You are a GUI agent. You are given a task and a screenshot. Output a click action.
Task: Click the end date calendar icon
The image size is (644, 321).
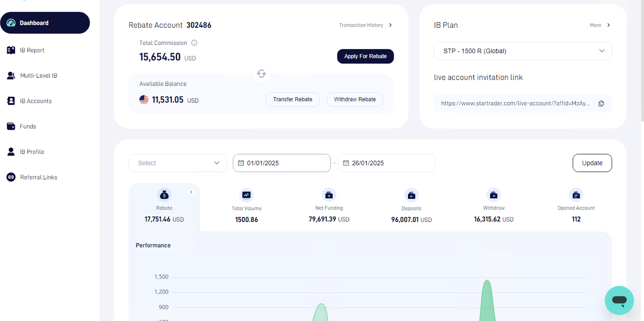(x=346, y=163)
